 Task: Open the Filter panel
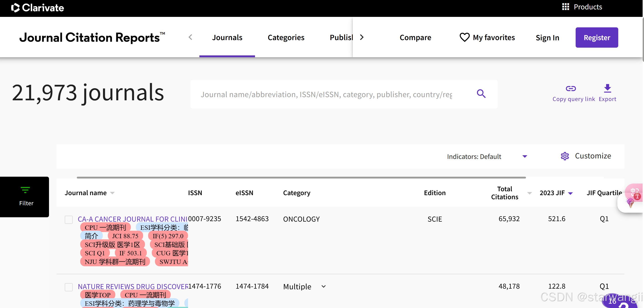(25, 197)
